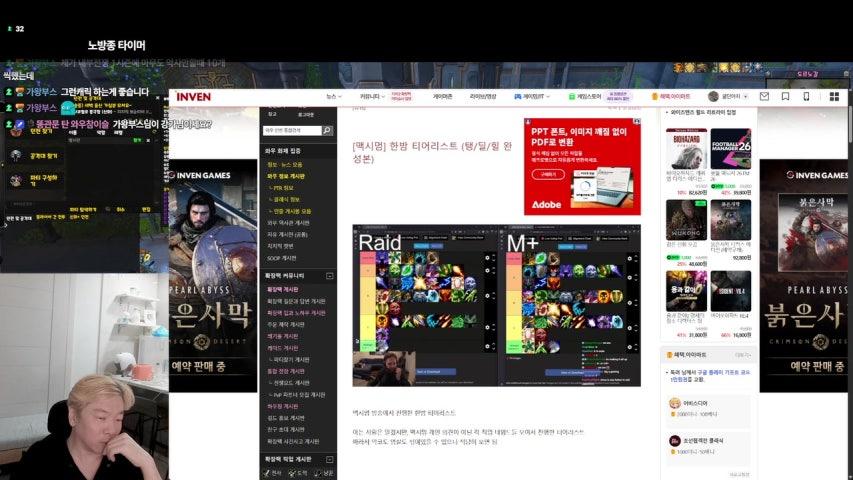Open the bookmark icon in the header
Viewport: 853px width, 480px height.
(786, 96)
